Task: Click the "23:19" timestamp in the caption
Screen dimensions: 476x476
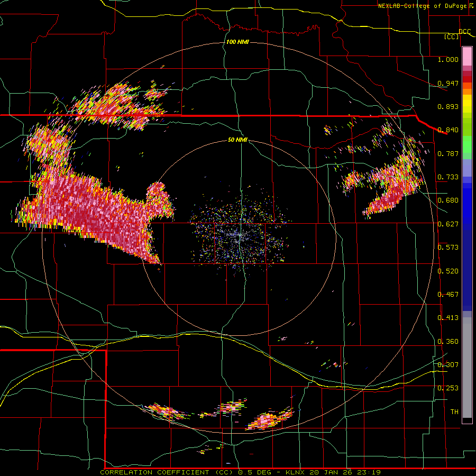Action: 368,472
